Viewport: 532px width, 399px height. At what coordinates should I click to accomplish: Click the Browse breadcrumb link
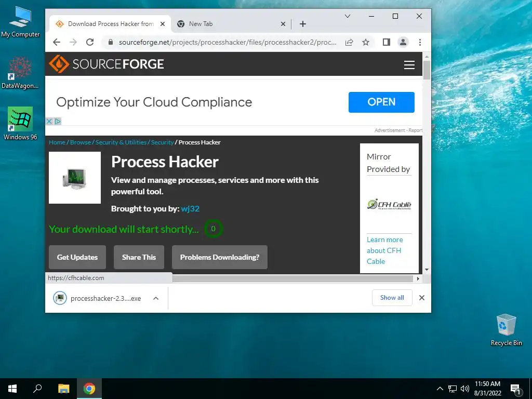point(81,142)
